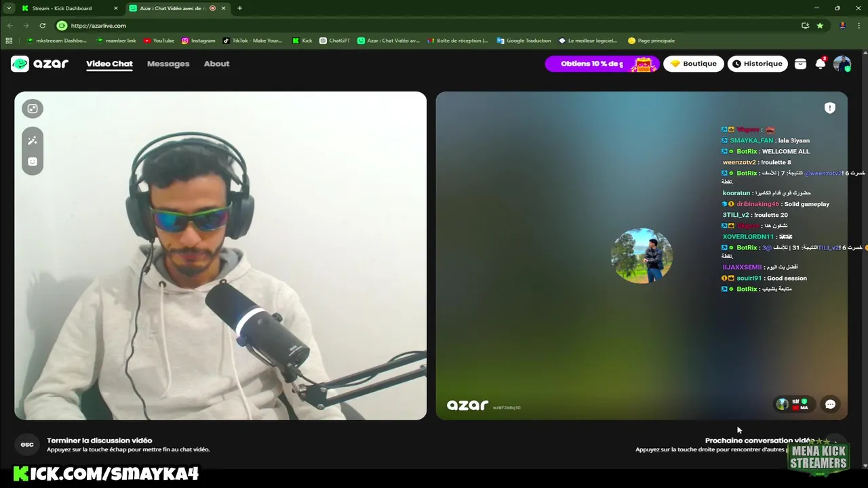Open a new browser tab
868x488 pixels.
click(x=239, y=8)
